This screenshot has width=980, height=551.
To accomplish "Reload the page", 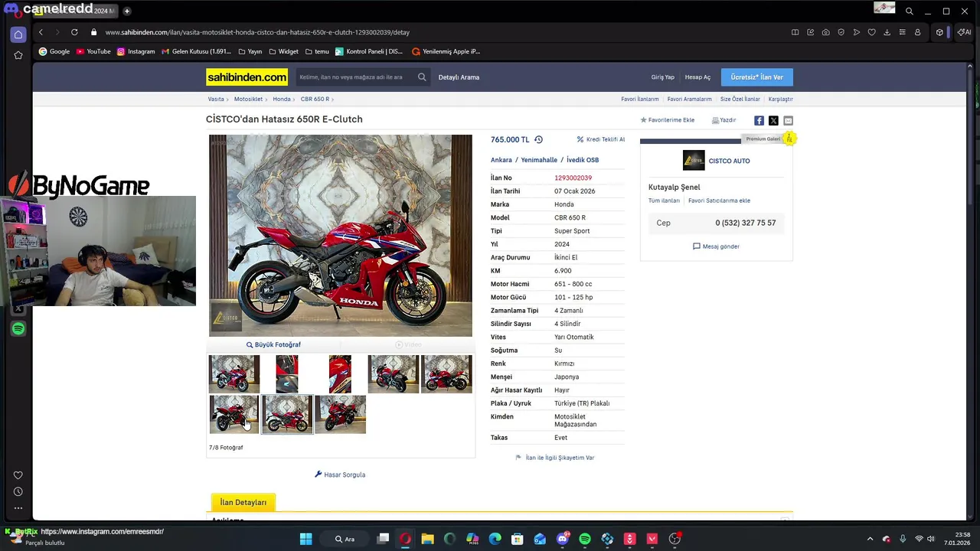I will pyautogui.click(x=74, y=32).
